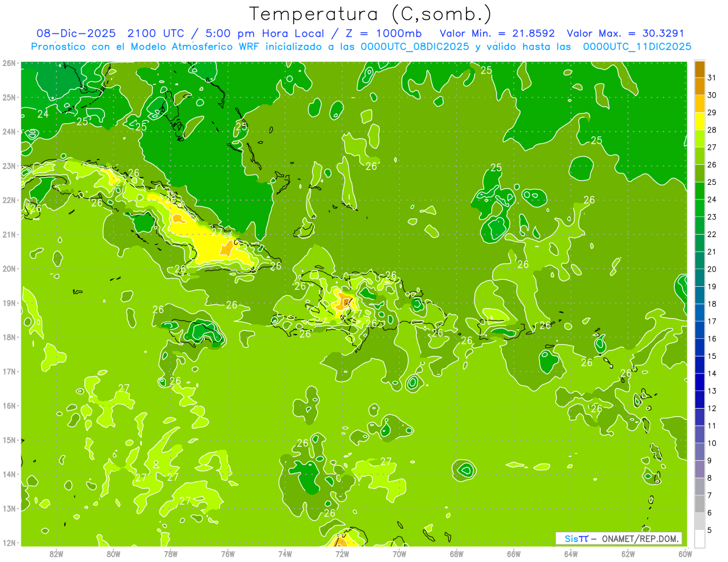Click the '64W' longitude axis label

tap(571, 554)
